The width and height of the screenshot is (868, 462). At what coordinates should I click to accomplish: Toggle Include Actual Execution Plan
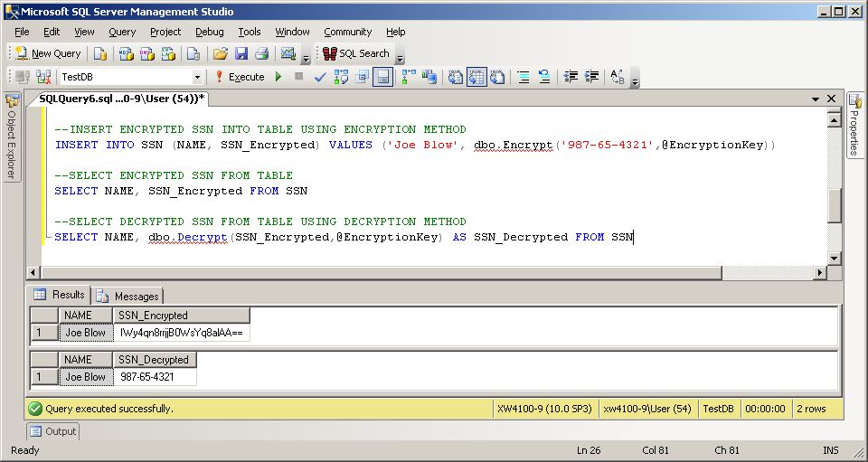(409, 77)
